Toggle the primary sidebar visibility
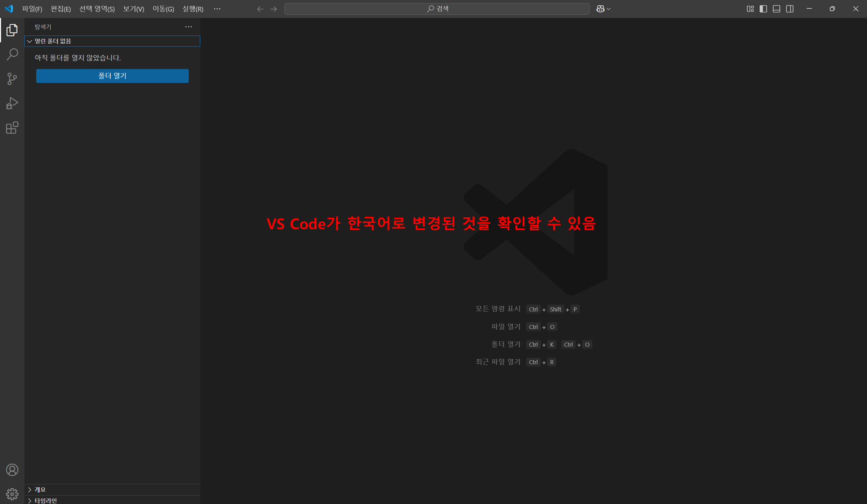Image resolution: width=867 pixels, height=504 pixels. (x=763, y=9)
